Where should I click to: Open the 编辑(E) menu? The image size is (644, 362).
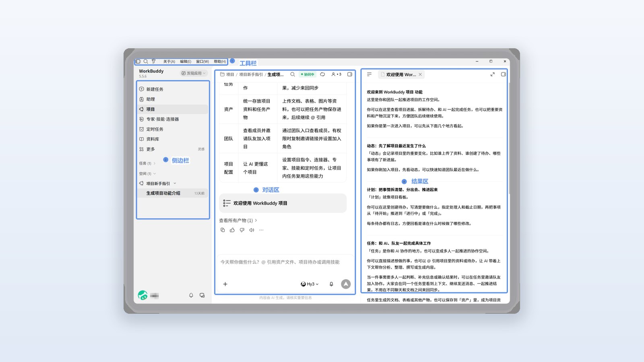coord(186,62)
